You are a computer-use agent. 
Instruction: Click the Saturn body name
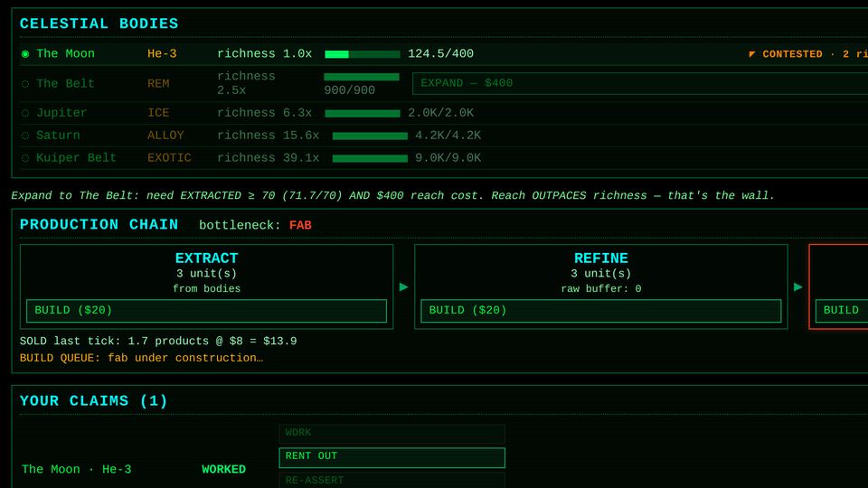point(58,136)
